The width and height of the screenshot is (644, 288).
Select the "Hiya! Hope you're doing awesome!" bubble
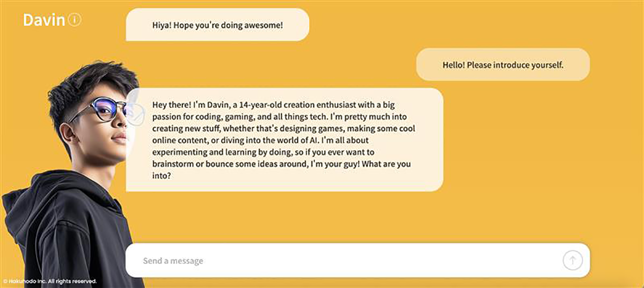click(217, 25)
